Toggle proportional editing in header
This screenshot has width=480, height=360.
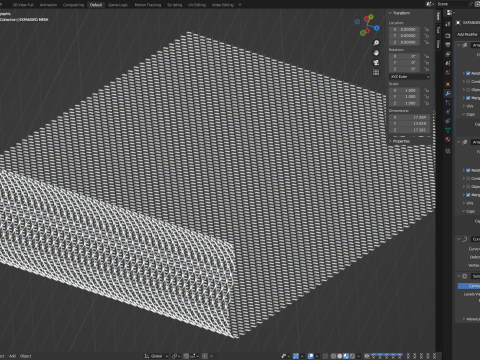tap(205, 356)
